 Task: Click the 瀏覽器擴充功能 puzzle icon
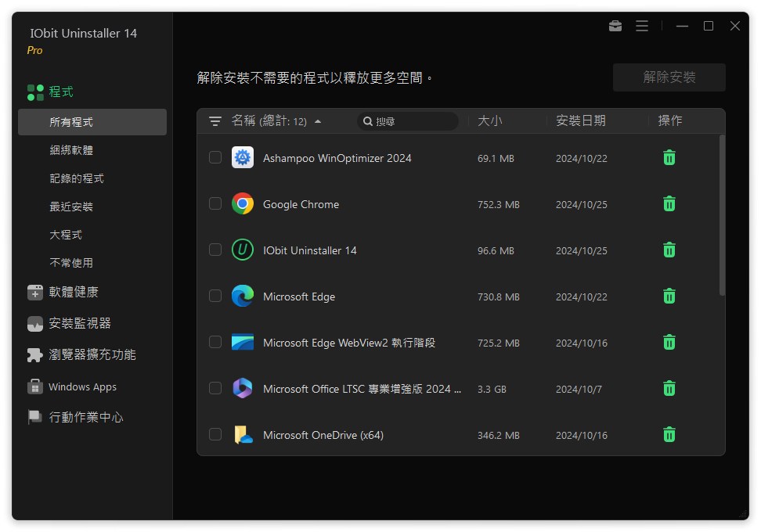coord(35,355)
